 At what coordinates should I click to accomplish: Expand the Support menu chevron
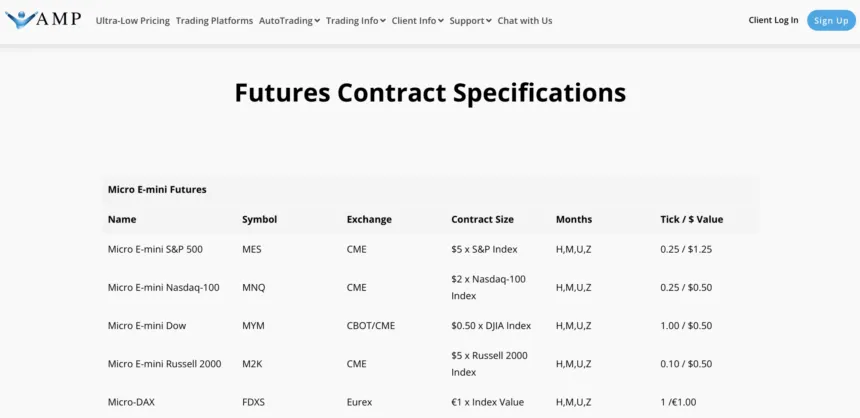(488, 21)
